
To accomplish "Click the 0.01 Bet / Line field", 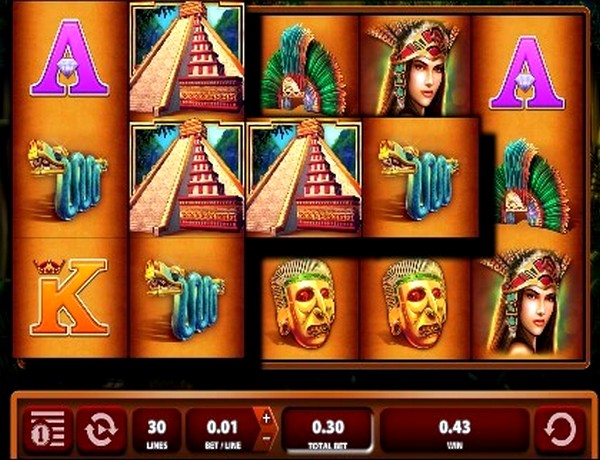I will pyautogui.click(x=222, y=429).
